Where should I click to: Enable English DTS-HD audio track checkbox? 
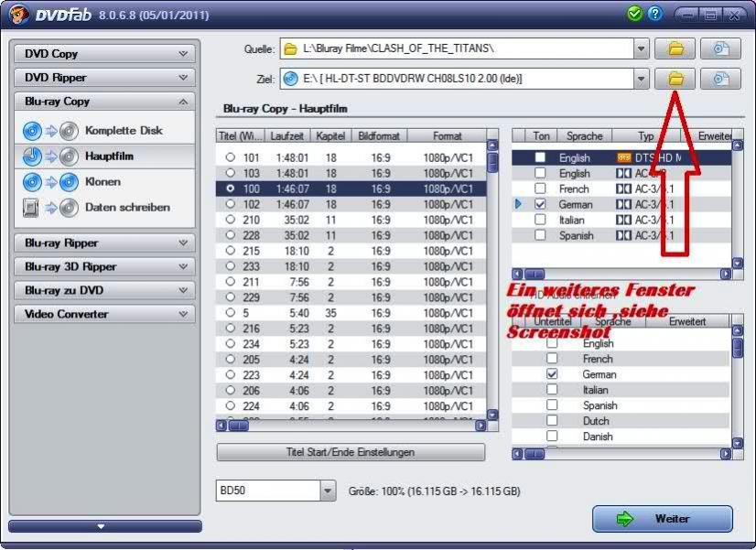pos(540,157)
